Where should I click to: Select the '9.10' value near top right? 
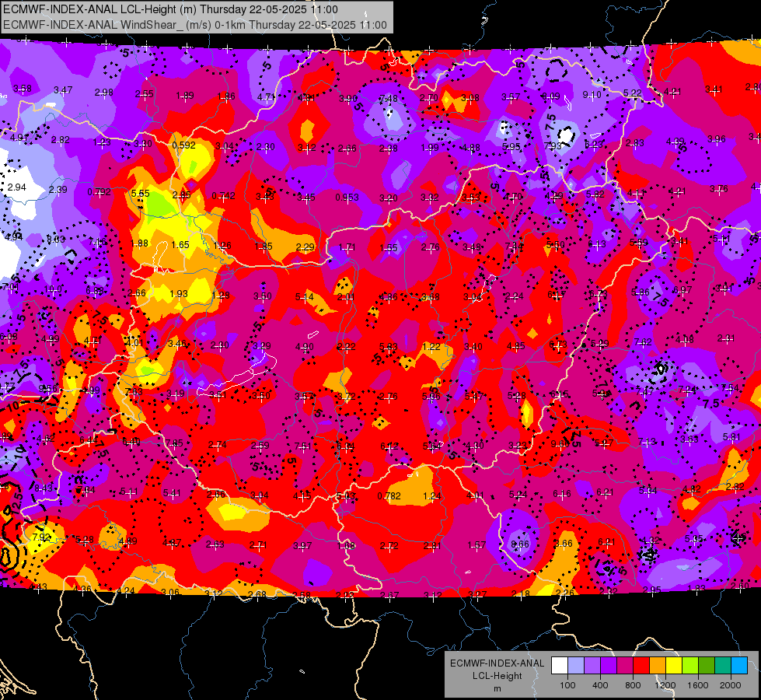[592, 95]
